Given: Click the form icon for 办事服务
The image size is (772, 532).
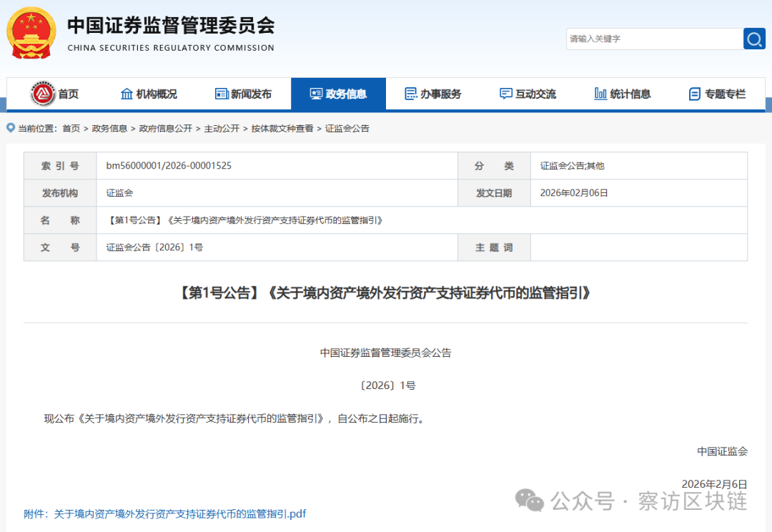Looking at the screenshot, I should 411,94.
